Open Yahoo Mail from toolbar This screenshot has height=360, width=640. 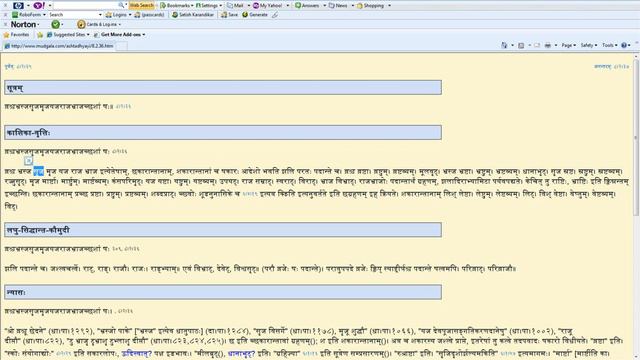click(236, 6)
